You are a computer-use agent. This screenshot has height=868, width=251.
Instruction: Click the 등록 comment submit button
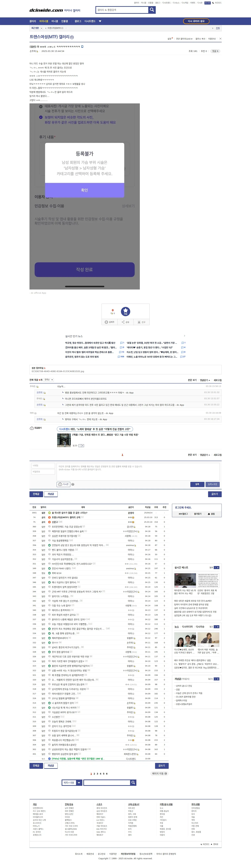[197, 484]
